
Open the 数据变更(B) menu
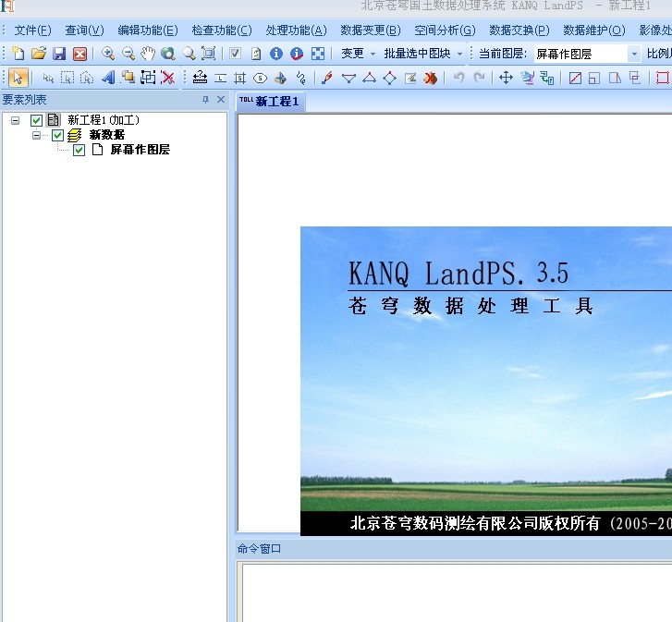pyautogui.click(x=371, y=30)
